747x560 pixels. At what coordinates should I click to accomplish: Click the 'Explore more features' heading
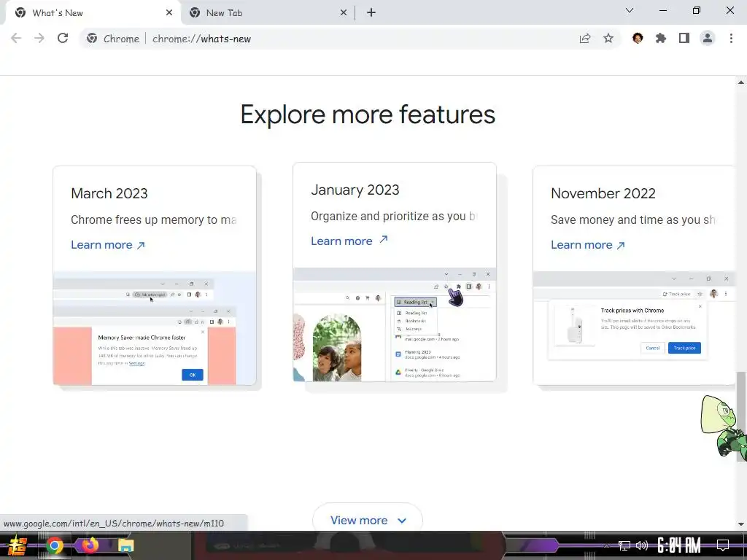pyautogui.click(x=368, y=114)
